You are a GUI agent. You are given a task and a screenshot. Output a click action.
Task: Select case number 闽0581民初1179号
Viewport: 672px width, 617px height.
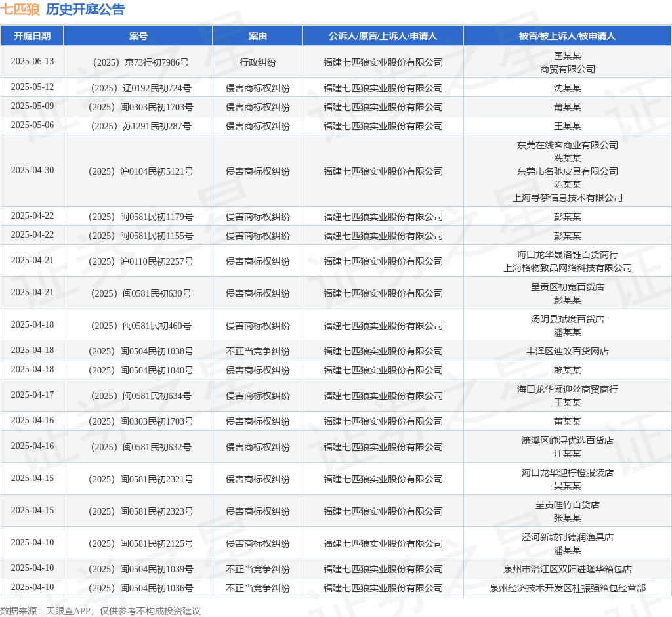[140, 217]
